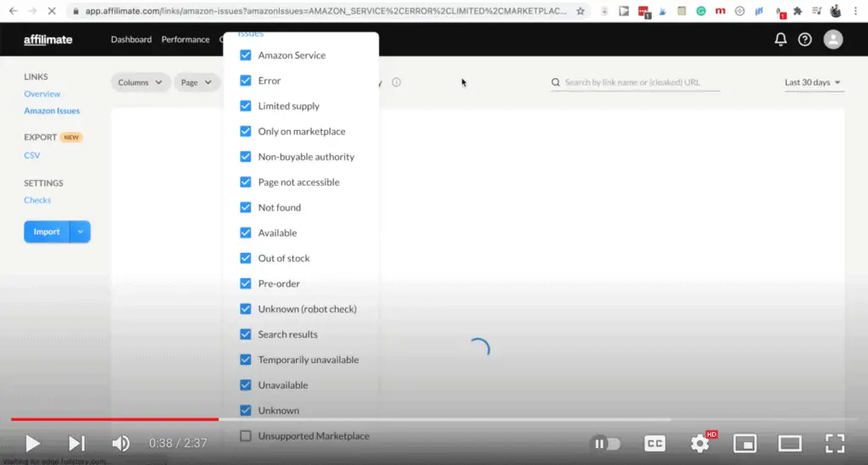Expand the Import button arrow menu

[81, 232]
